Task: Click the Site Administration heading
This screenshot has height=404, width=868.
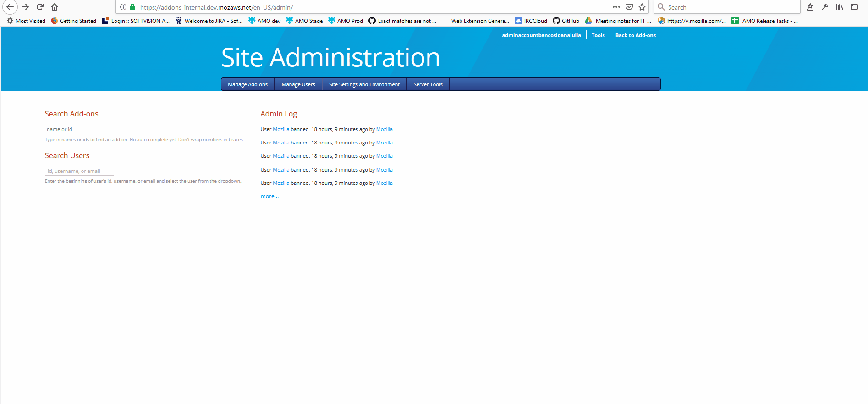Action: [x=330, y=58]
